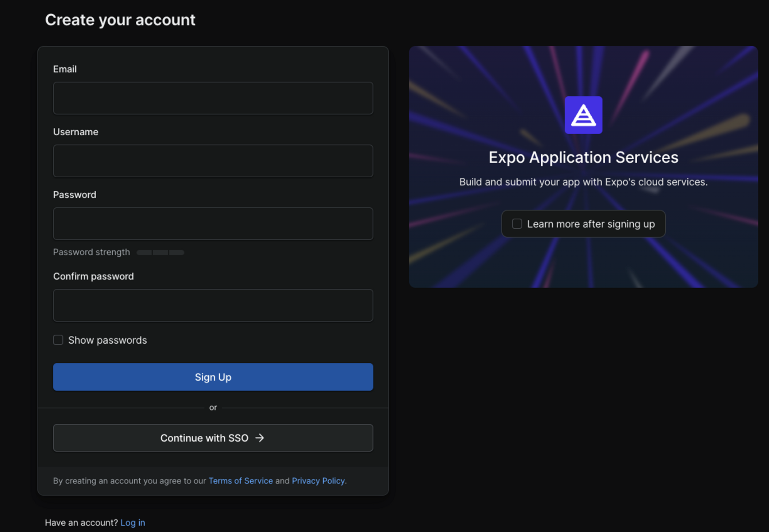This screenshot has width=769, height=532.
Task: Click the Email input field
Action: click(x=213, y=98)
